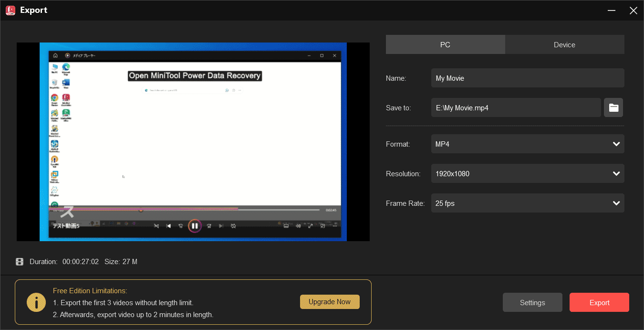Click the Export button
644x330 pixels.
click(x=599, y=302)
